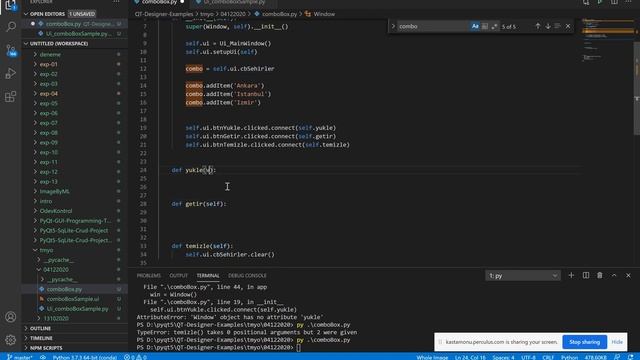Go to previous match in find widget
The height and width of the screenshot is (360, 640).
tap(538, 26)
